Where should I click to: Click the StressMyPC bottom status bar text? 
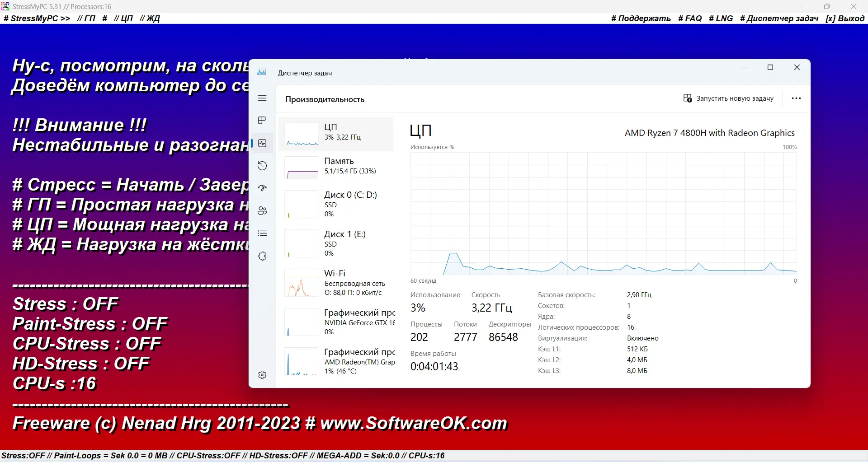click(223, 456)
